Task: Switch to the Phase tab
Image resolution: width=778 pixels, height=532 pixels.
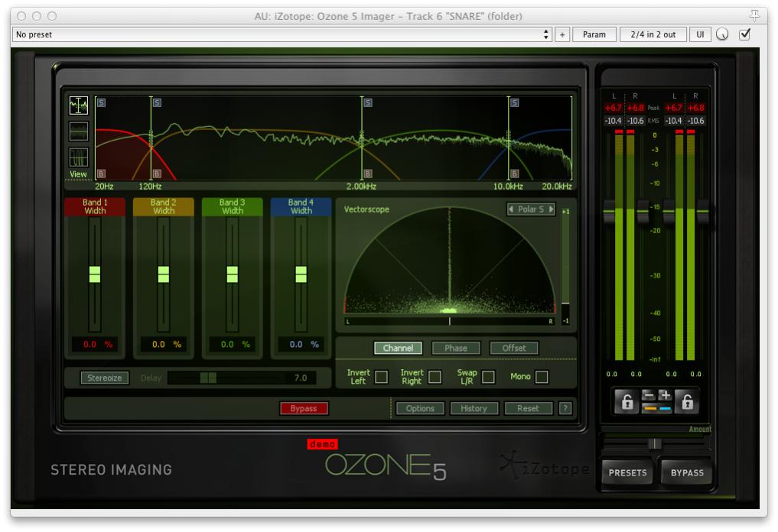Action: coord(456,348)
